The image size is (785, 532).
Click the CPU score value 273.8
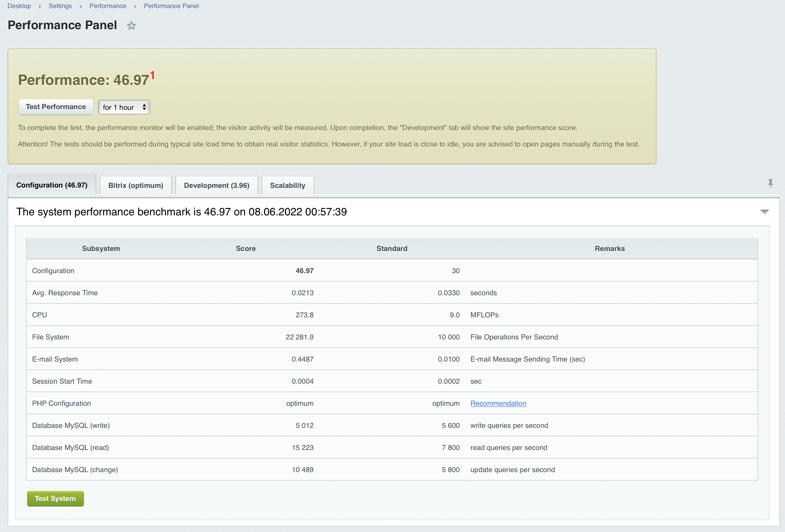point(304,315)
